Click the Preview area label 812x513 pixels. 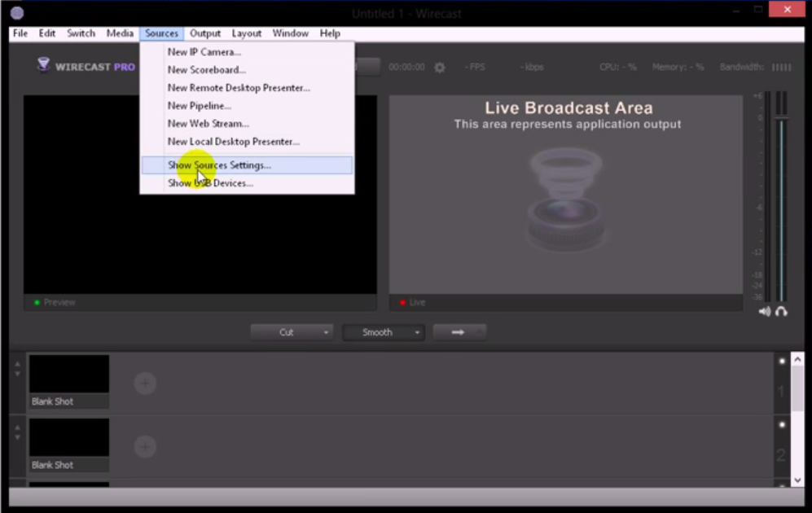point(59,302)
